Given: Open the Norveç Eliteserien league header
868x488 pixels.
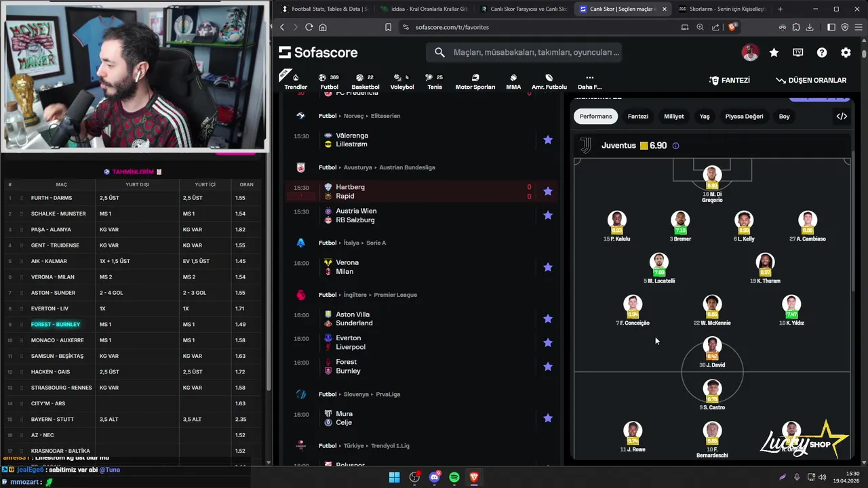Looking at the screenshot, I should click(x=359, y=116).
